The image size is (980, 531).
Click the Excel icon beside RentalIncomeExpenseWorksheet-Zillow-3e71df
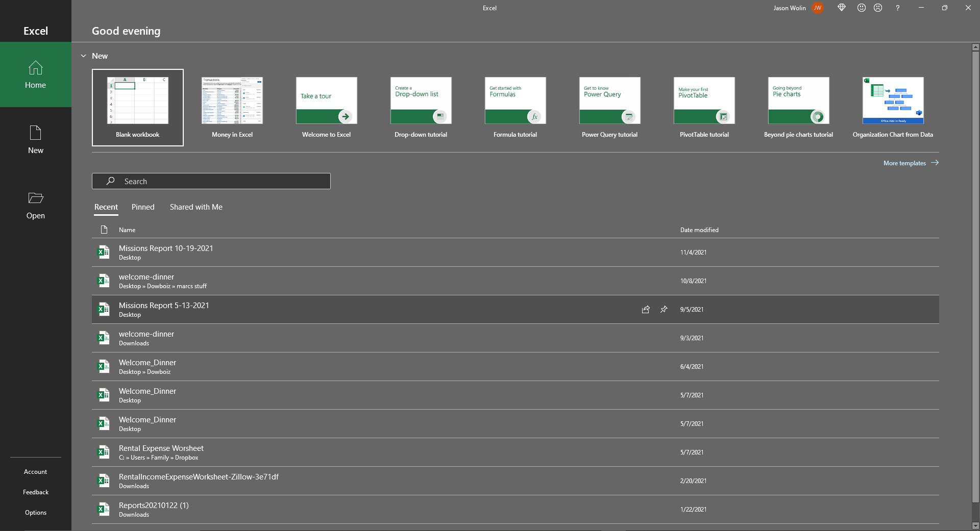coord(104,481)
